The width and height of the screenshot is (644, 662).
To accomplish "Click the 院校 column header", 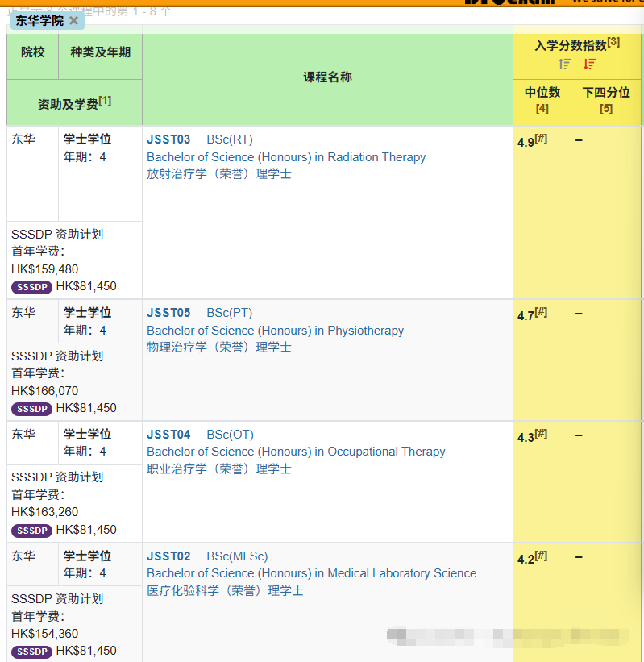I will [33, 52].
